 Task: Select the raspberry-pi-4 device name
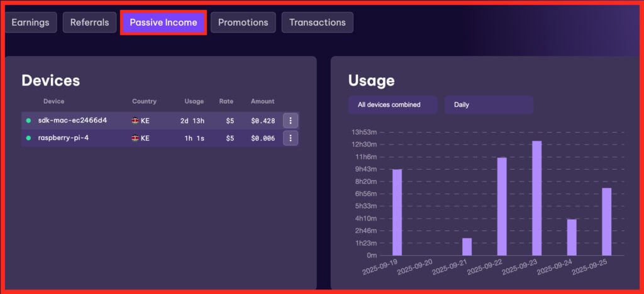point(64,138)
